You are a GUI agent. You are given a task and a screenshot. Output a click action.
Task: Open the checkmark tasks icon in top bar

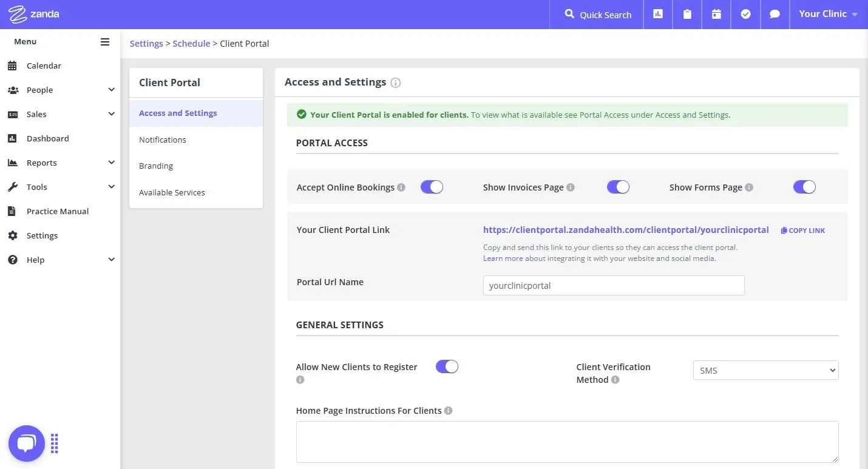tap(745, 14)
